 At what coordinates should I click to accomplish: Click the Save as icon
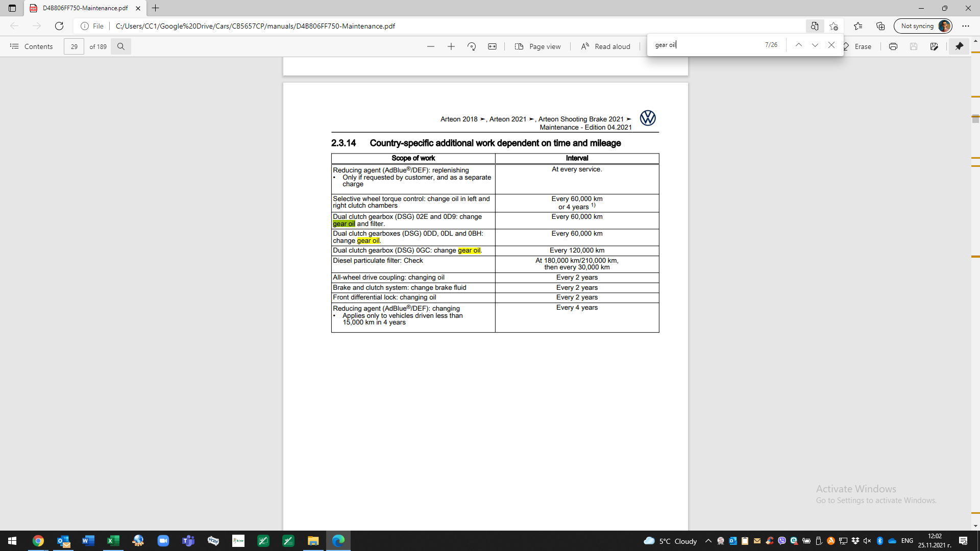pyautogui.click(x=934, y=46)
